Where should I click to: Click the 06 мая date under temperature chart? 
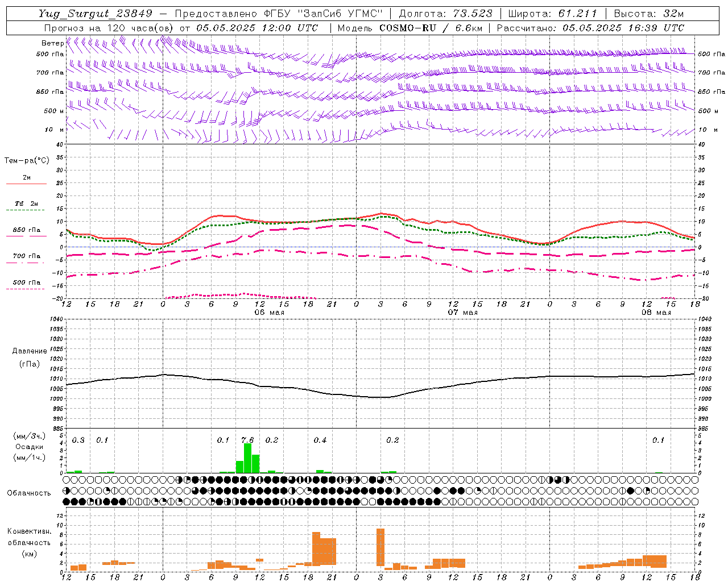click(x=269, y=313)
